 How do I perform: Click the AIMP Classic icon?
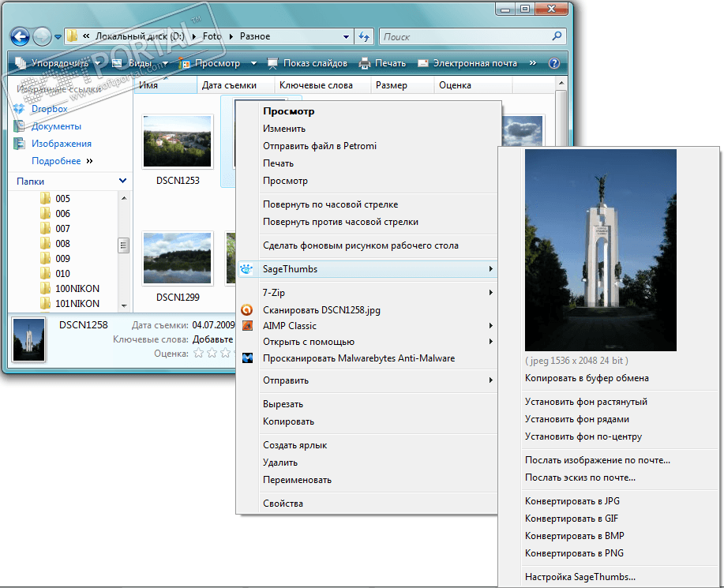click(x=247, y=326)
